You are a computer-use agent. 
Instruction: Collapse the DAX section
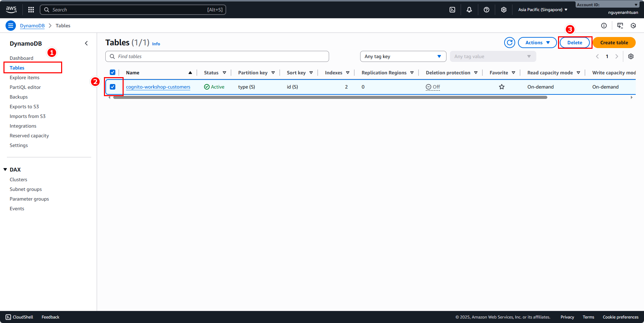tap(5, 169)
